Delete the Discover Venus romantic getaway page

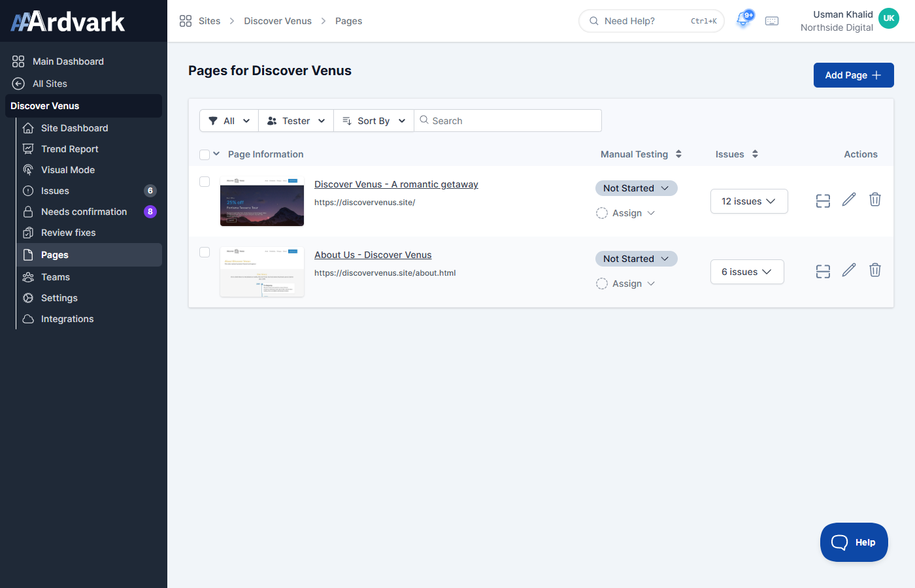(x=875, y=200)
